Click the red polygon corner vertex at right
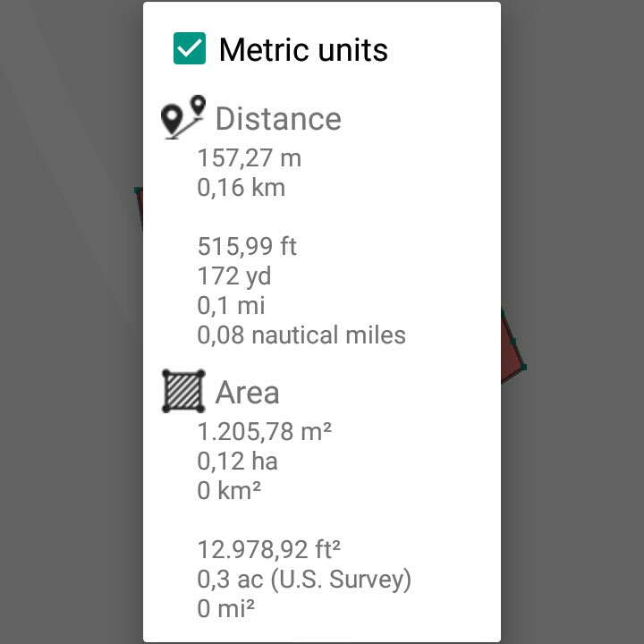 point(523,368)
